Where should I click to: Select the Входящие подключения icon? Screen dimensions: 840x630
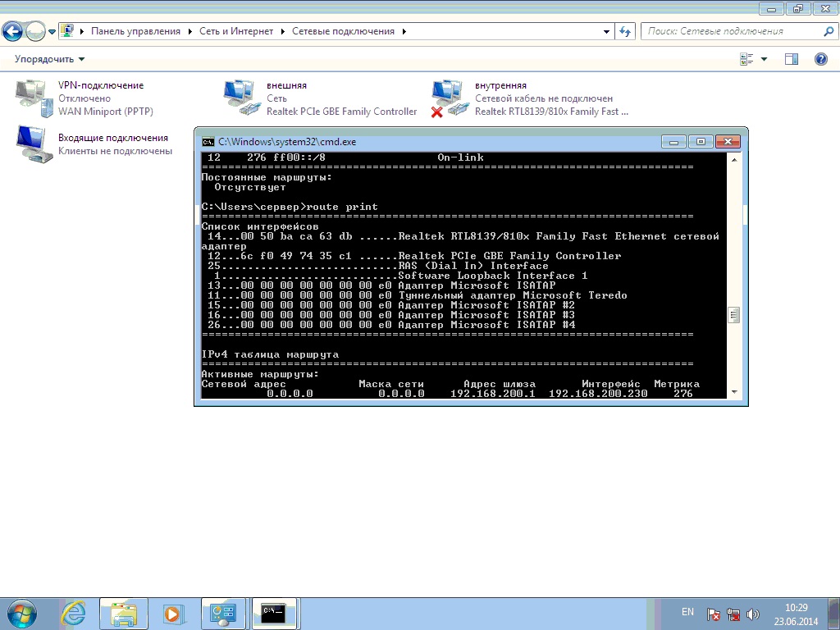point(33,144)
